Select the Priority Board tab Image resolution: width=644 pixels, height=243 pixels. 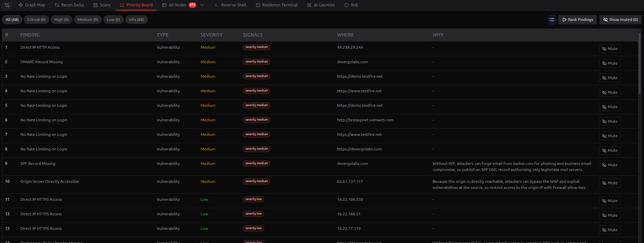[x=136, y=5]
